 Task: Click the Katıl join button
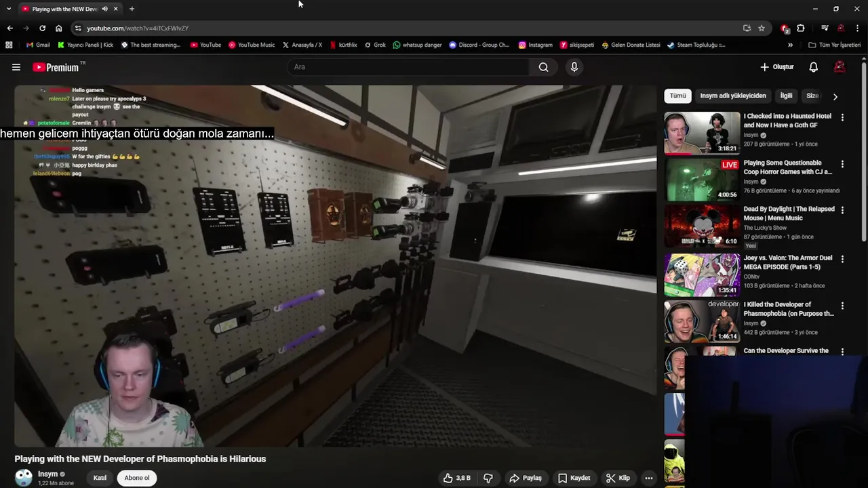coord(100,478)
